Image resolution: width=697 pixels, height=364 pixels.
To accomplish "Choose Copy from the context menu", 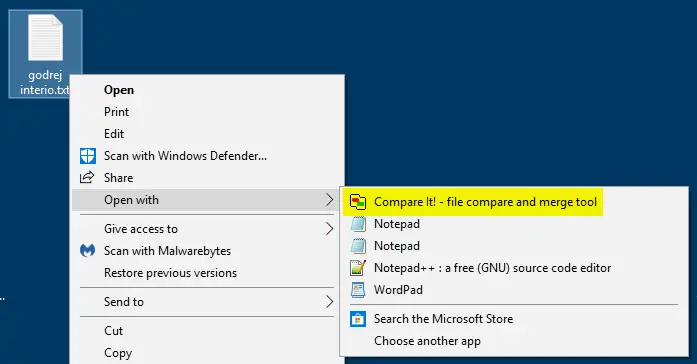I will (207, 353).
